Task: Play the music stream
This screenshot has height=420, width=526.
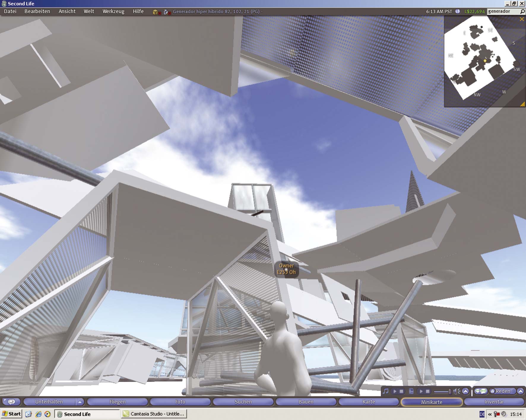Action: pos(395,391)
